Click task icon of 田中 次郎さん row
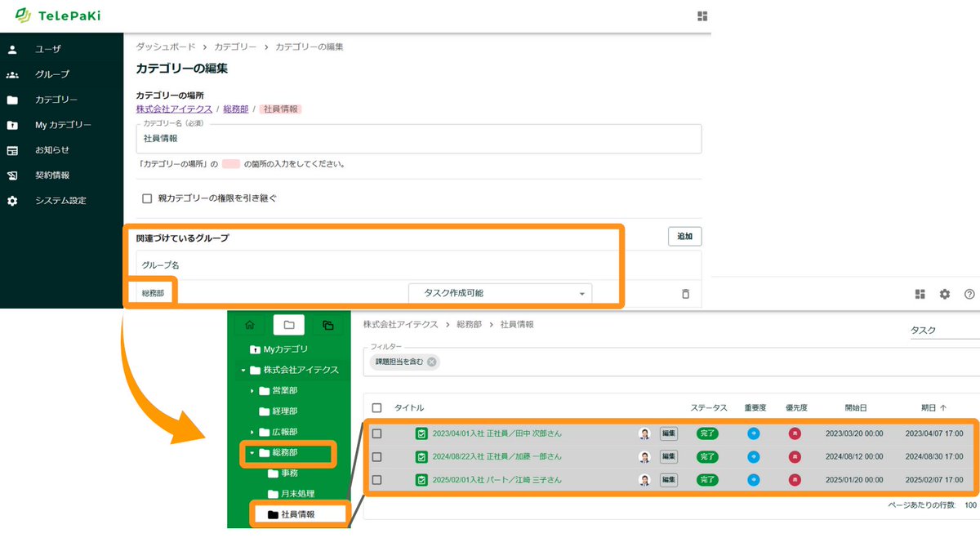The height and width of the screenshot is (551, 980). pyautogui.click(x=421, y=433)
